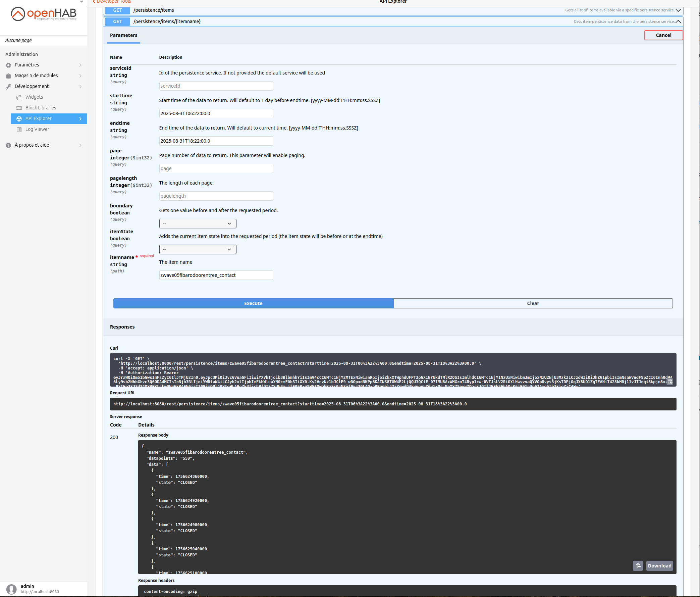Click the itemname input field
The height and width of the screenshot is (597, 700).
click(216, 275)
